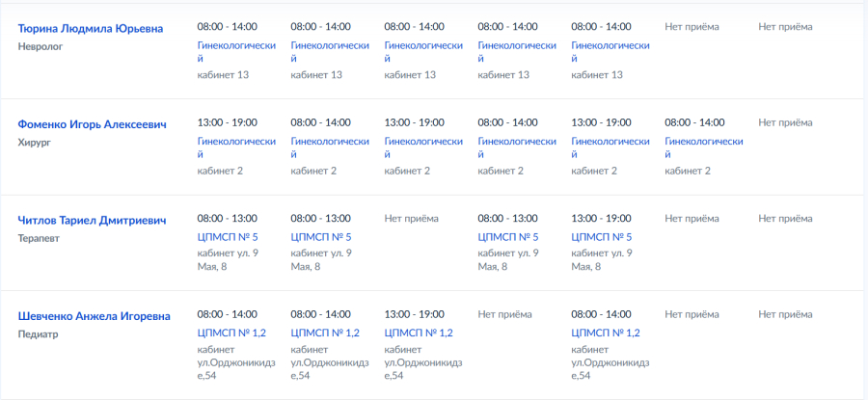Viewport: 868px width, 400px height.
Task: Click Шевченко's ЦПМСП № 1,2 link under 13:00 - 19:00
Action: pyautogui.click(x=419, y=333)
